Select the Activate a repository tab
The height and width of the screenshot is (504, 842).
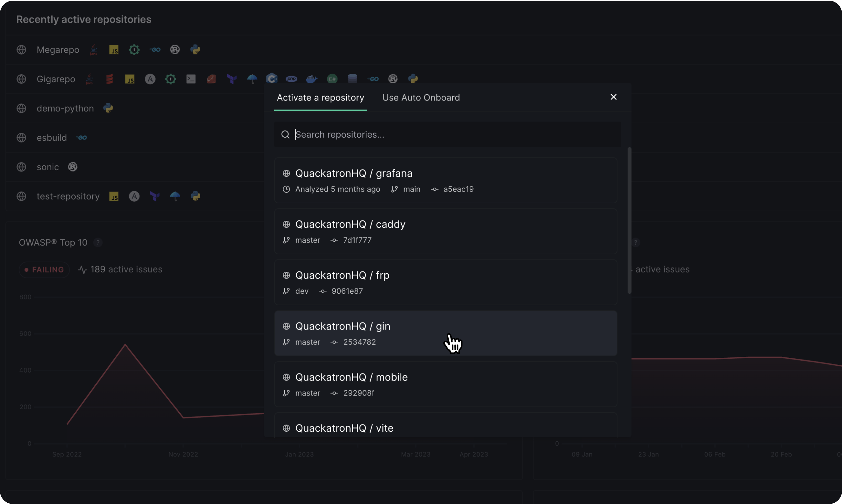click(x=320, y=98)
